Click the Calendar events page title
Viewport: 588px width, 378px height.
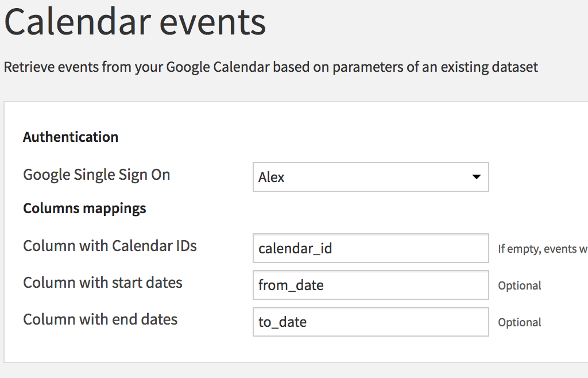pyautogui.click(x=134, y=23)
